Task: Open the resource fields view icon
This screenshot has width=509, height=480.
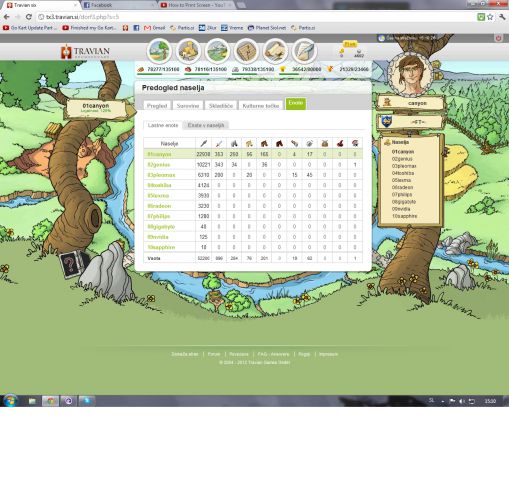Action: click(159, 51)
